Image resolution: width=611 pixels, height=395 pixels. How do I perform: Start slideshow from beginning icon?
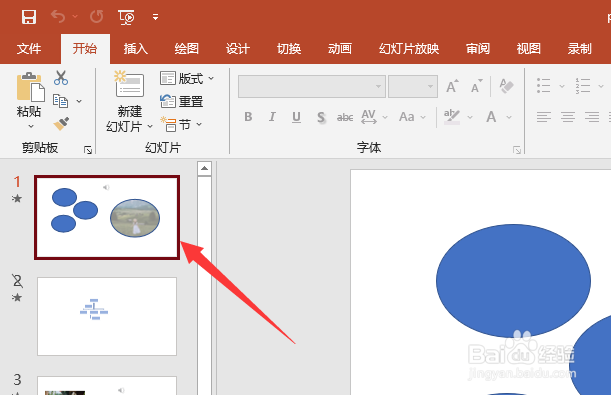[x=126, y=17]
